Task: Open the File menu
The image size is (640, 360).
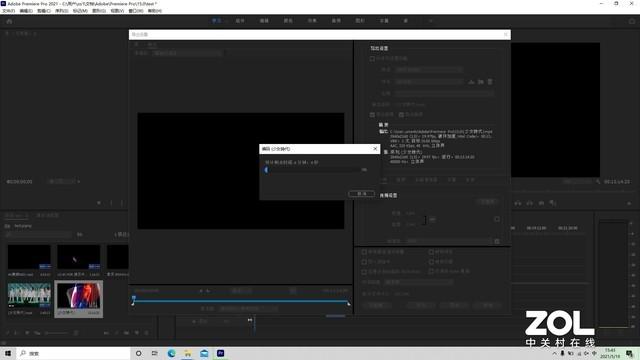Action: [x=9, y=11]
